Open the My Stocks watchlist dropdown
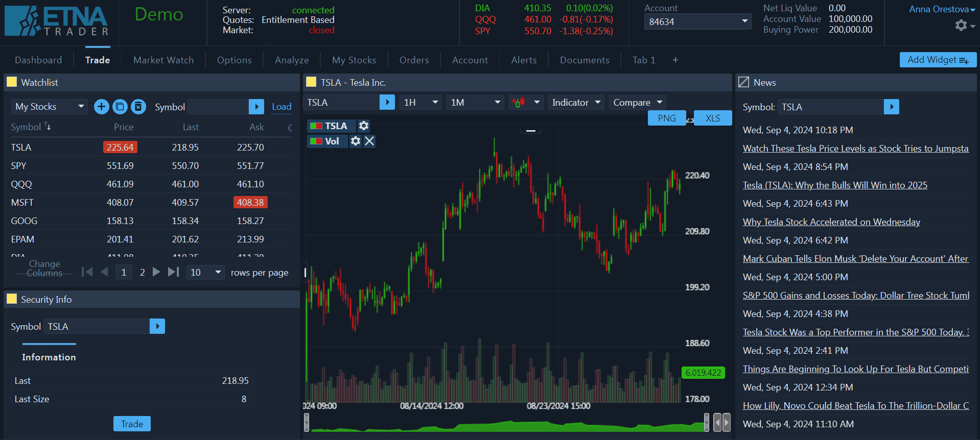The height and width of the screenshot is (440, 980). coord(50,107)
